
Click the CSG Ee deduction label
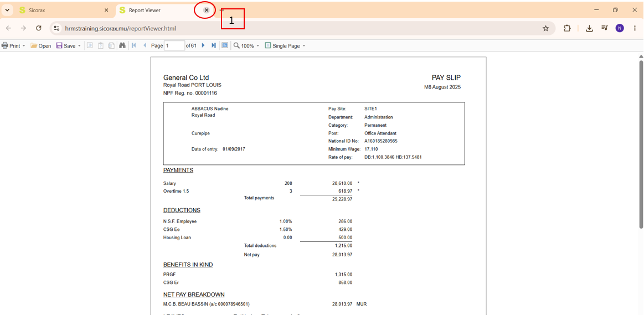[171, 230]
